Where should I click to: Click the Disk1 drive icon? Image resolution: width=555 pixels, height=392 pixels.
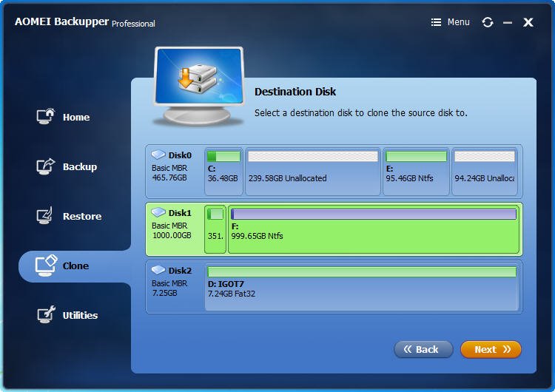[158, 212]
